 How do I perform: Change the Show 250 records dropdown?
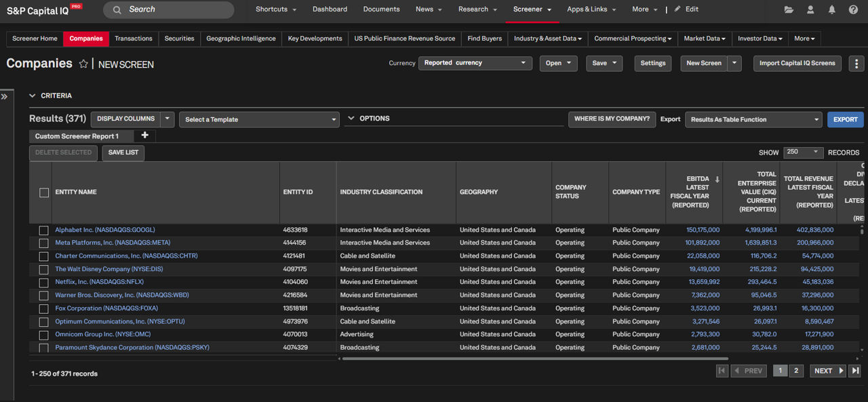coord(804,152)
